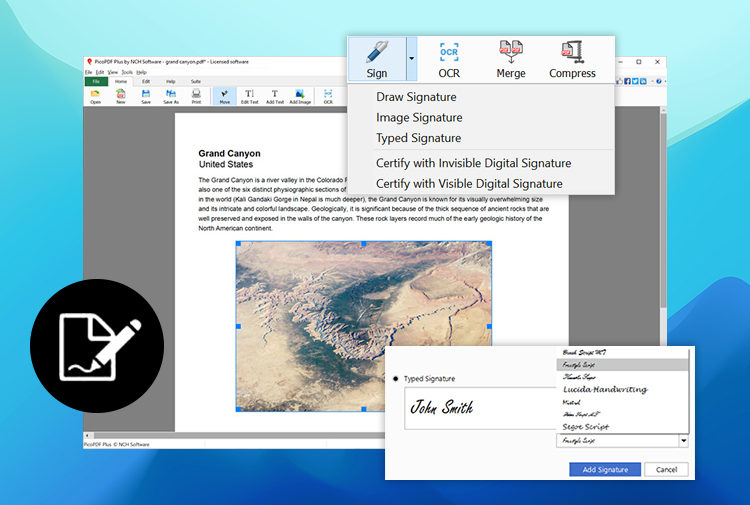
Task: Click the large OCR button in the callout
Action: [x=449, y=59]
